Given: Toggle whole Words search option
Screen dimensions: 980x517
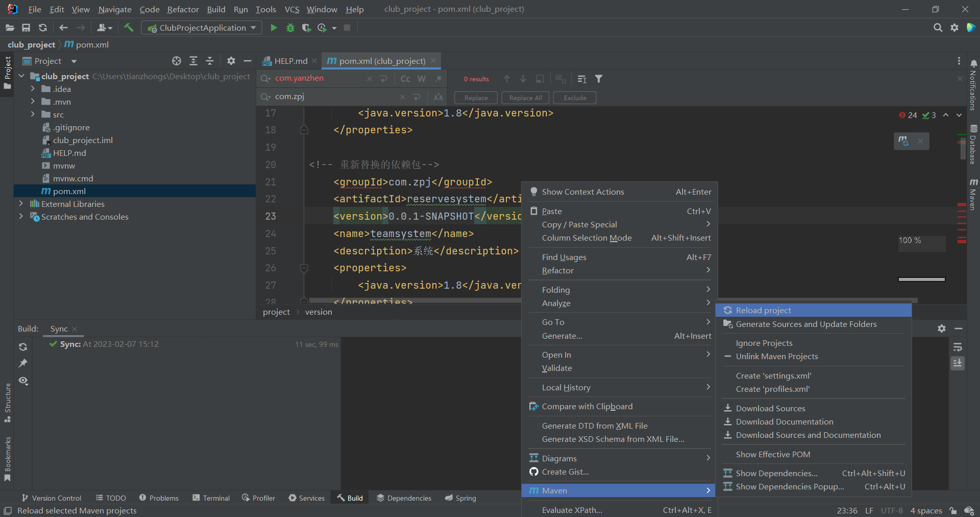Looking at the screenshot, I should click(x=422, y=79).
